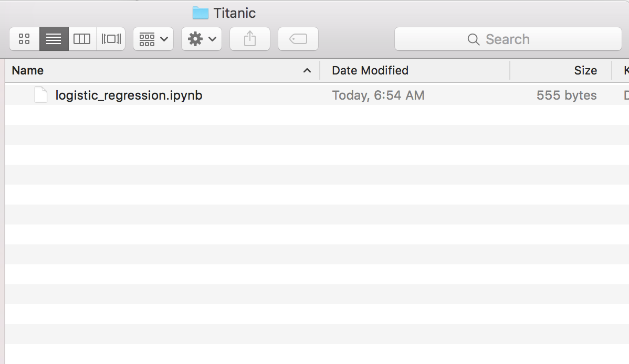This screenshot has width=629, height=364.
Task: Click the "555 bytes" size cell
Action: (x=567, y=95)
